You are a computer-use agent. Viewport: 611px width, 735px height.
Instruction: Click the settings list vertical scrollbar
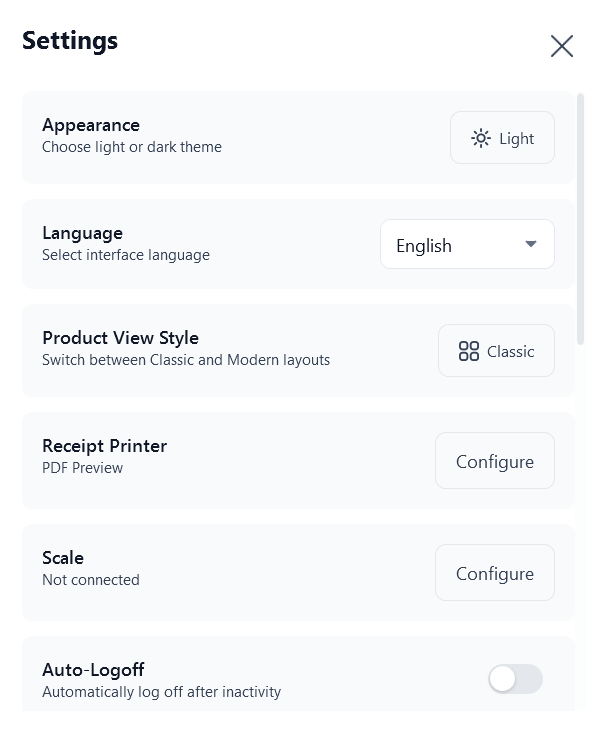581,220
